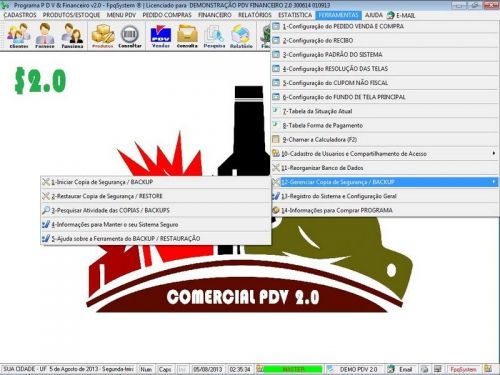Click the yellow icon at status bar end

point(488,369)
